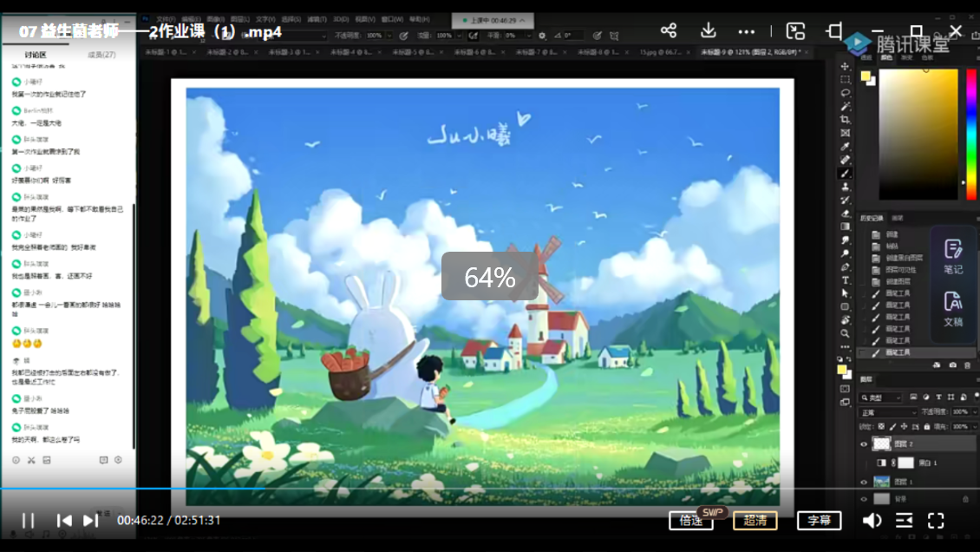
Task: Open the 文稿 transcript panel
Action: coord(953,309)
